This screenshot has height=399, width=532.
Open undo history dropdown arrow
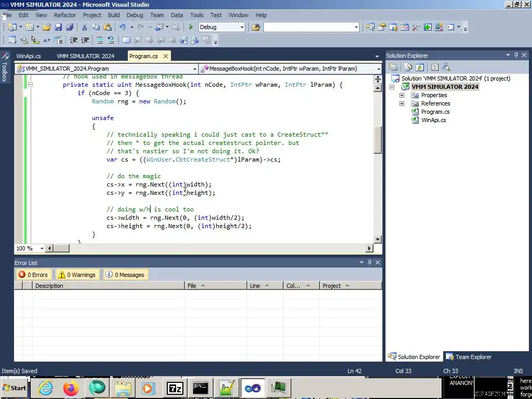[131, 27]
